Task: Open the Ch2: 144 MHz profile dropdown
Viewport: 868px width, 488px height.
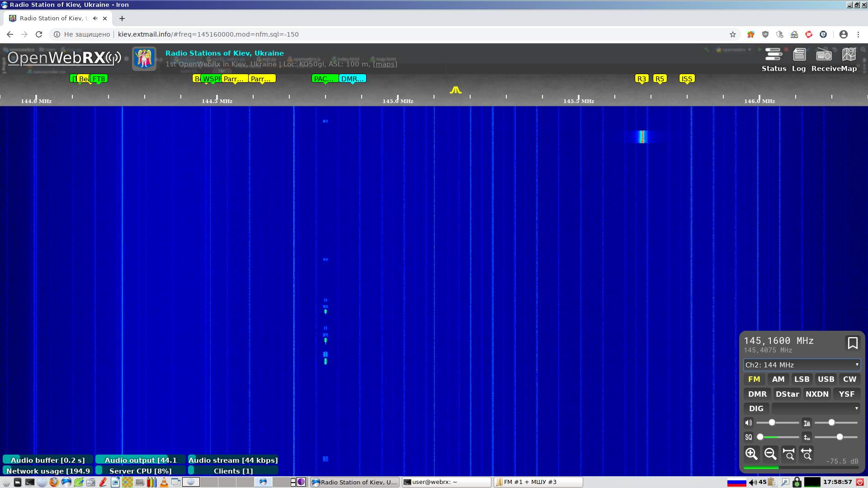Action: 802,365
